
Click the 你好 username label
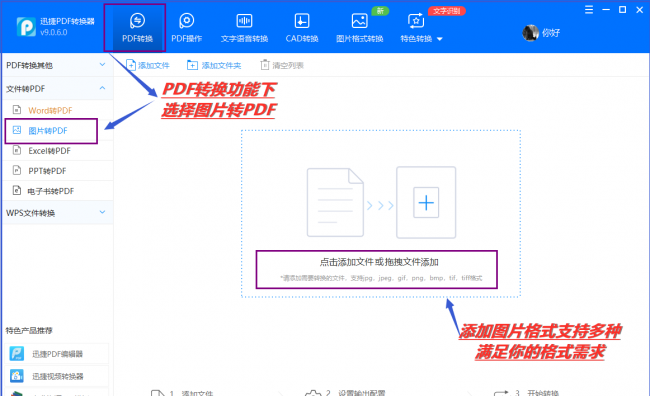551,33
